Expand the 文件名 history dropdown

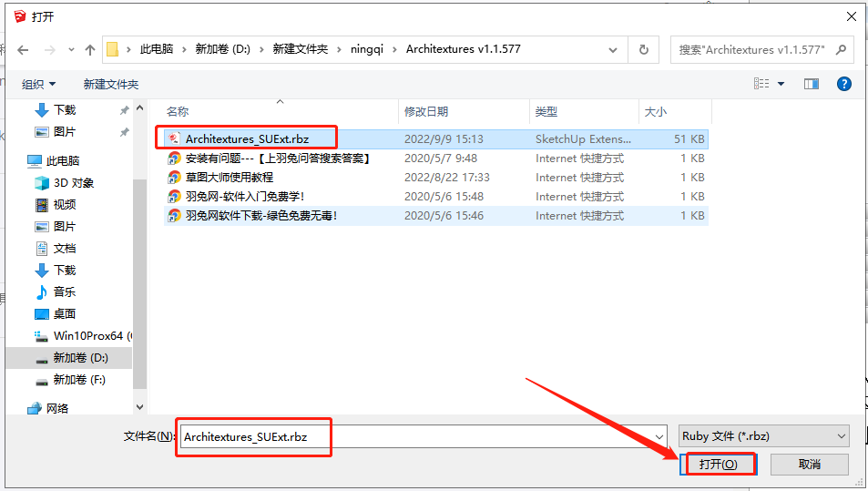coord(659,436)
